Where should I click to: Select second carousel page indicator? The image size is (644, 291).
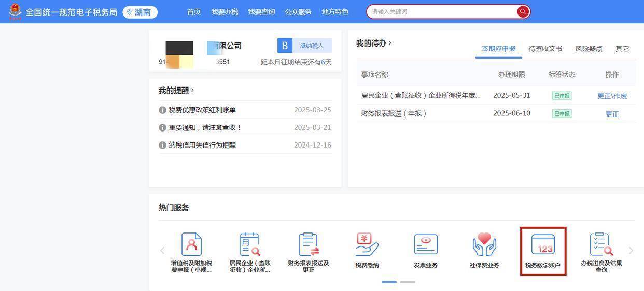click(408, 282)
